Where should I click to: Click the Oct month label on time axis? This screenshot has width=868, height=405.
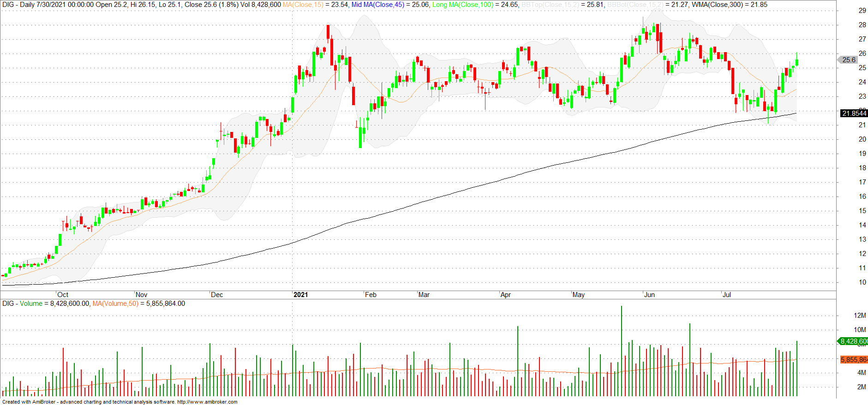point(63,295)
